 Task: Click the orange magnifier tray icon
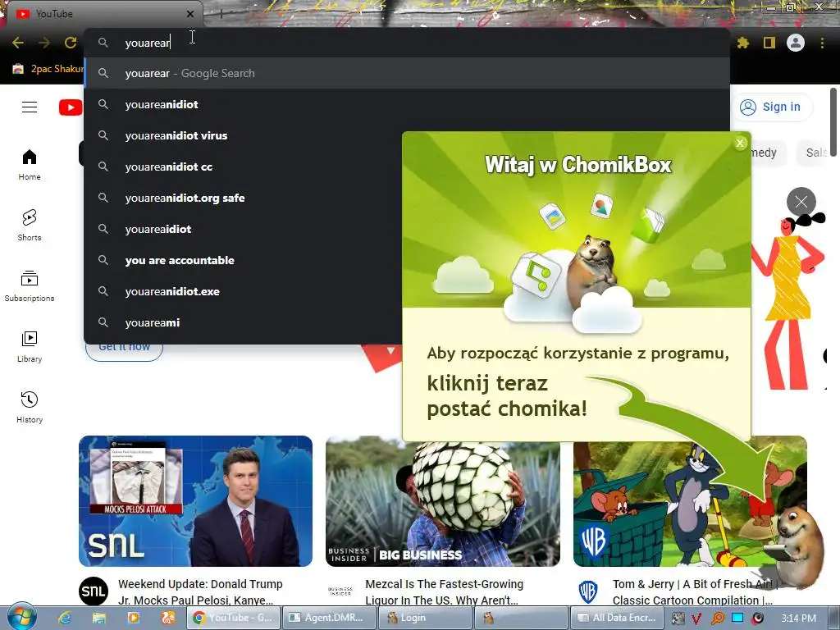(x=717, y=619)
